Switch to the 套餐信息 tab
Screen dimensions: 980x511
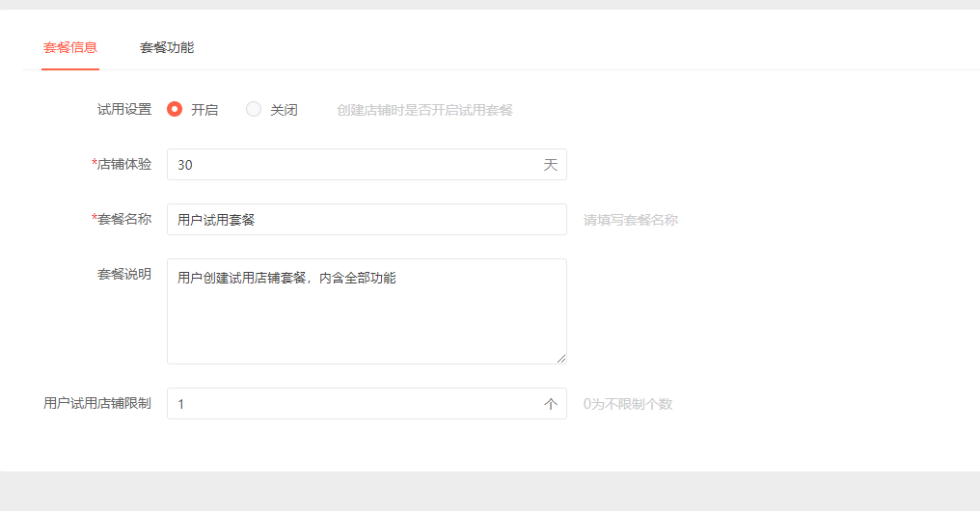(70, 47)
